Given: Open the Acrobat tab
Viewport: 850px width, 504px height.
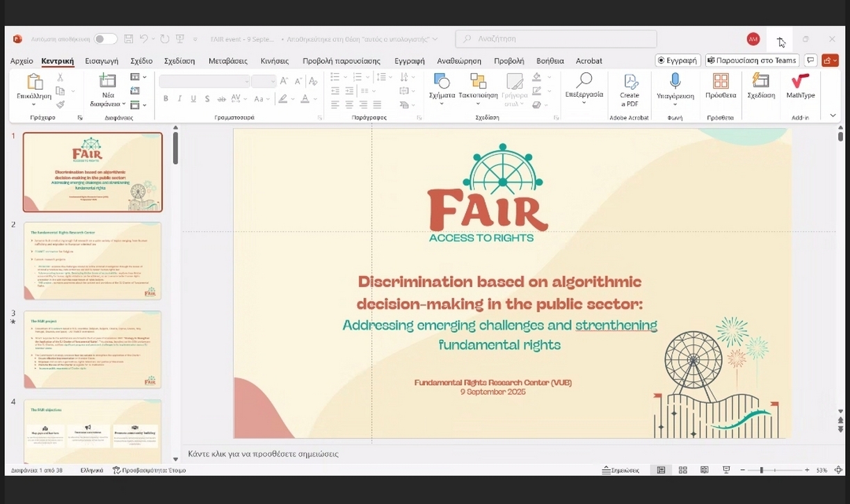Looking at the screenshot, I should click(x=589, y=61).
